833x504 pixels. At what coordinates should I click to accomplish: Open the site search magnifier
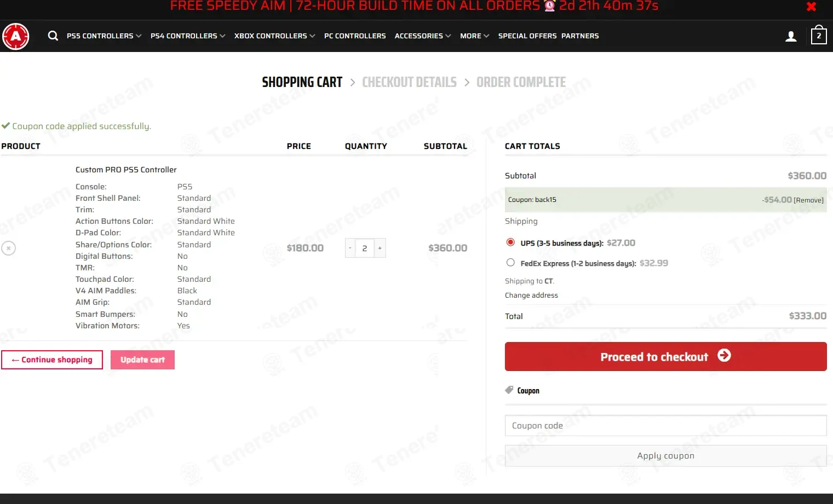pos(53,36)
